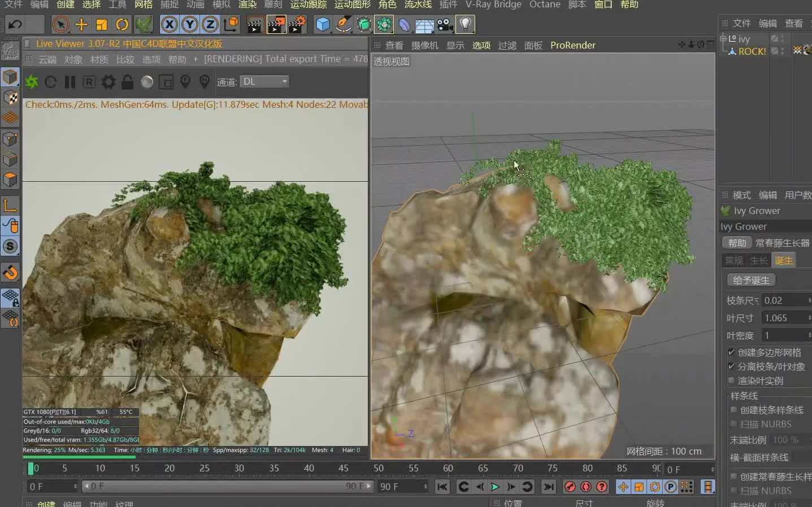Toggle the Z axis lock
The width and height of the screenshot is (812, 507).
coord(210,24)
